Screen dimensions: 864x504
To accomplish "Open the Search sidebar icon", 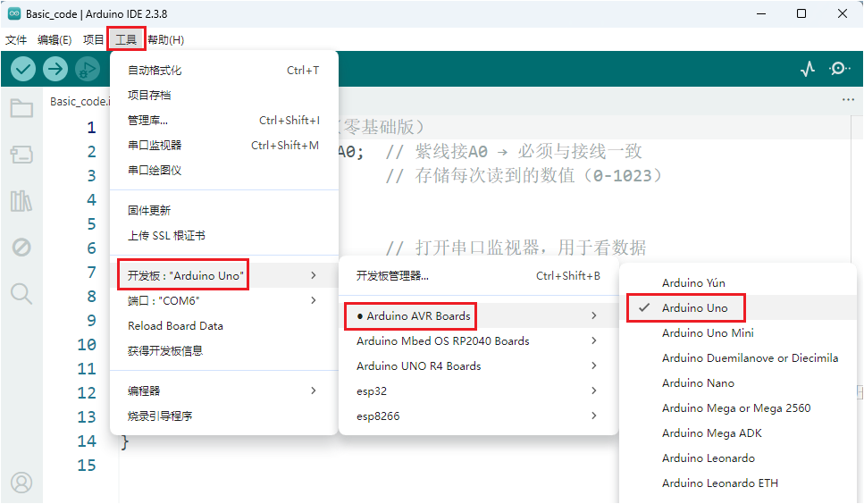I will 21,294.
